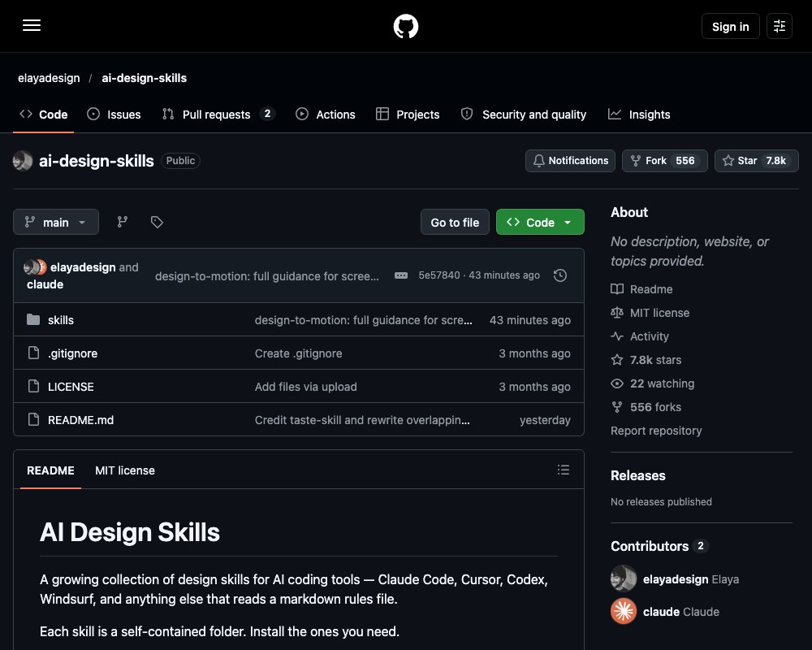Click the commit author avatars stack
Viewport: 812px width, 650px height.
click(35, 267)
